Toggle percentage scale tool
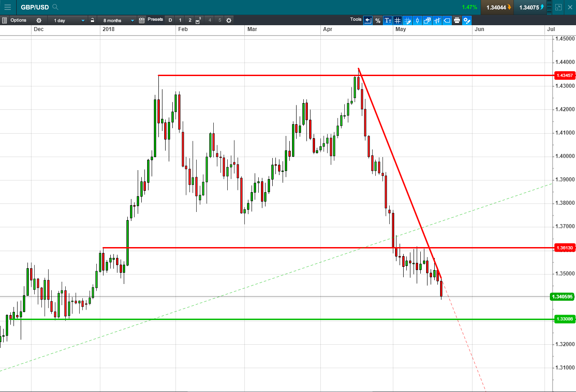The width and height of the screenshot is (576, 392). pyautogui.click(x=378, y=20)
